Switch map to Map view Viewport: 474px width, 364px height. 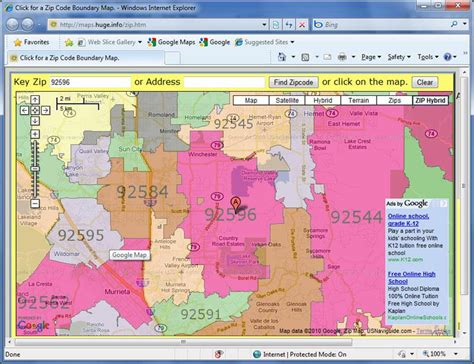pyautogui.click(x=251, y=100)
